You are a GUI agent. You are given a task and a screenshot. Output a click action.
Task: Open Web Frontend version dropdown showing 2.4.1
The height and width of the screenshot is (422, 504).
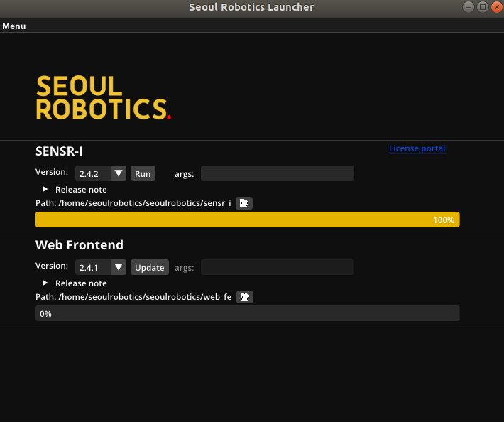tap(101, 267)
